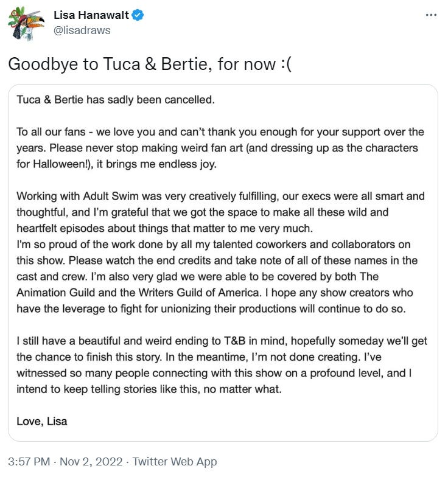448x477 pixels.
Task: Click the "intend to keep telling stories" line
Action: tap(149, 389)
